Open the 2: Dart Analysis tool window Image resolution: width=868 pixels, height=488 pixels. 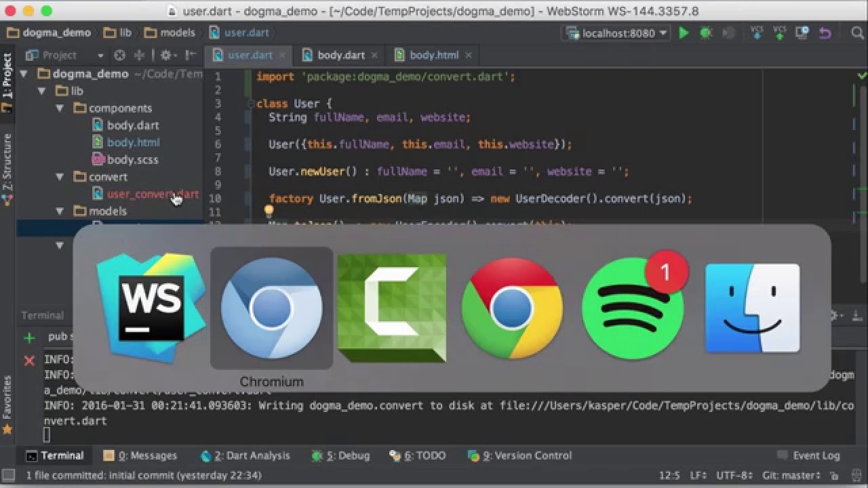pyautogui.click(x=245, y=455)
